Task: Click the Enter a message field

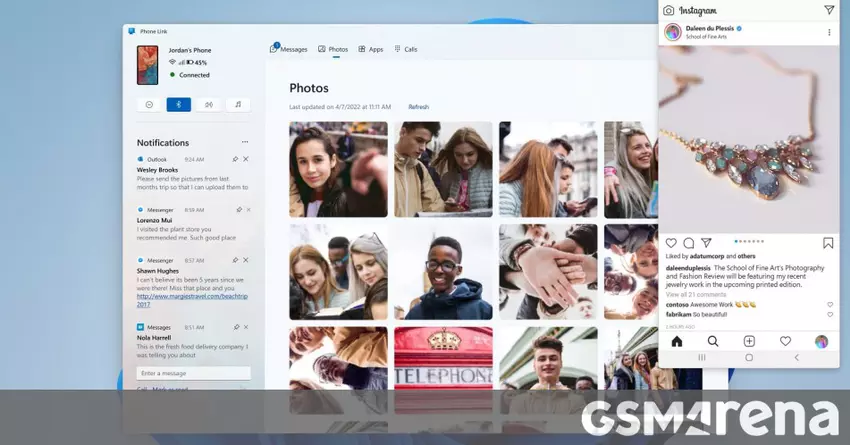Action: 194,373
